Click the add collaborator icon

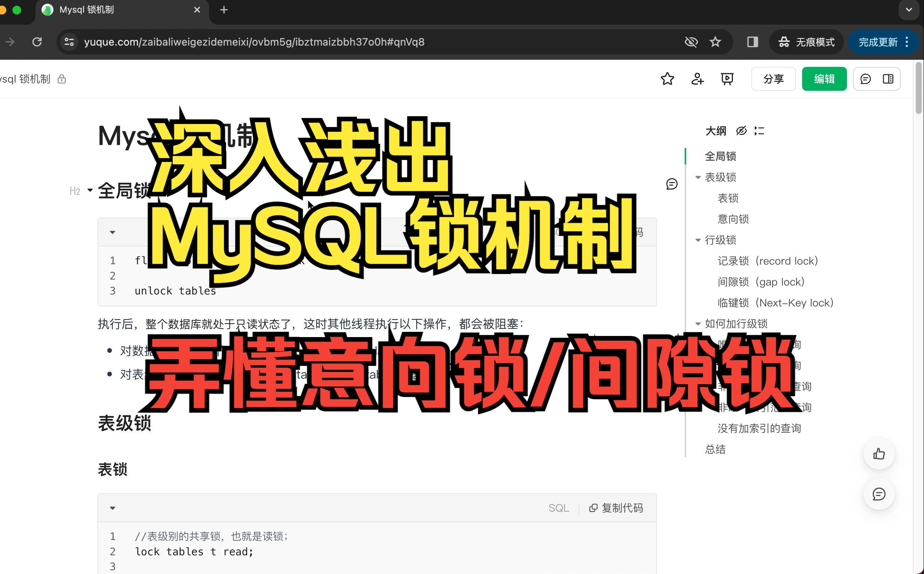click(x=697, y=79)
